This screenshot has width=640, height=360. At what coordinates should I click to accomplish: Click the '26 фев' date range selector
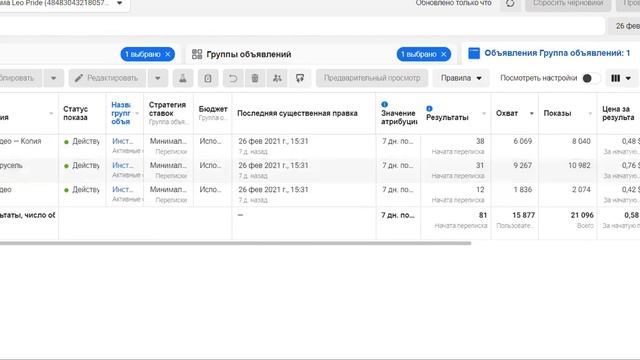[x=624, y=26]
